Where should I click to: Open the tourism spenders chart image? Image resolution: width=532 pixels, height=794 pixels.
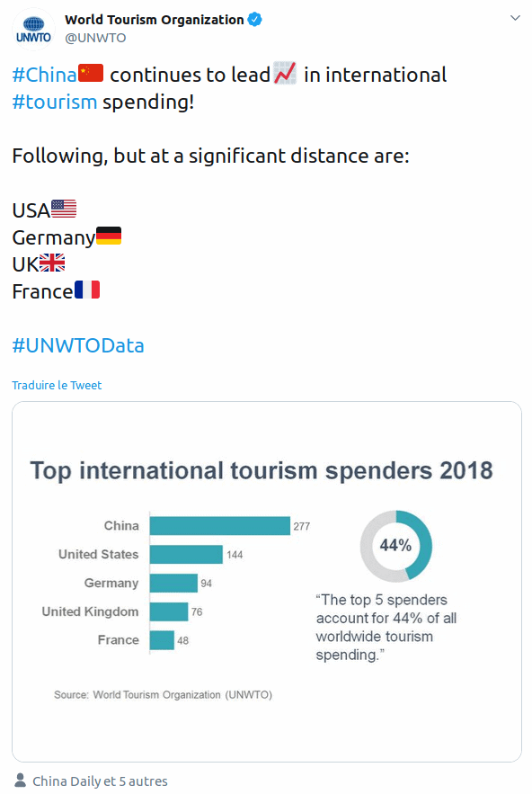tap(267, 581)
